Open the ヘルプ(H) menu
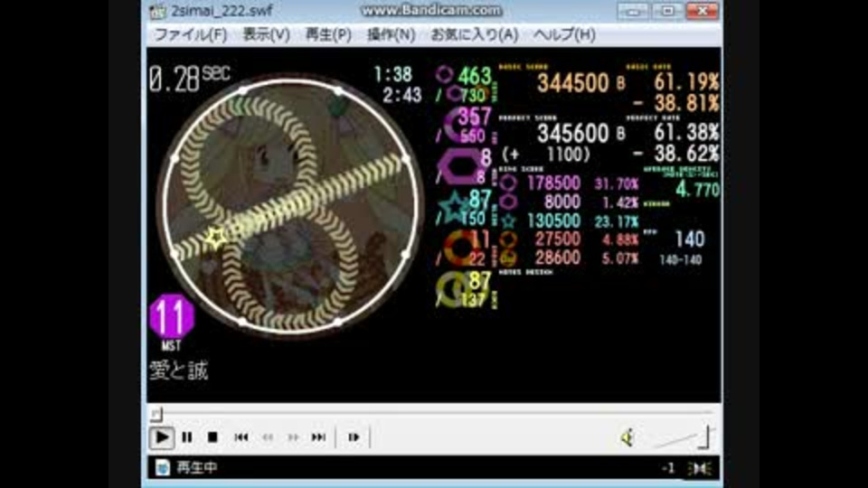This screenshot has height=488, width=868. (564, 35)
